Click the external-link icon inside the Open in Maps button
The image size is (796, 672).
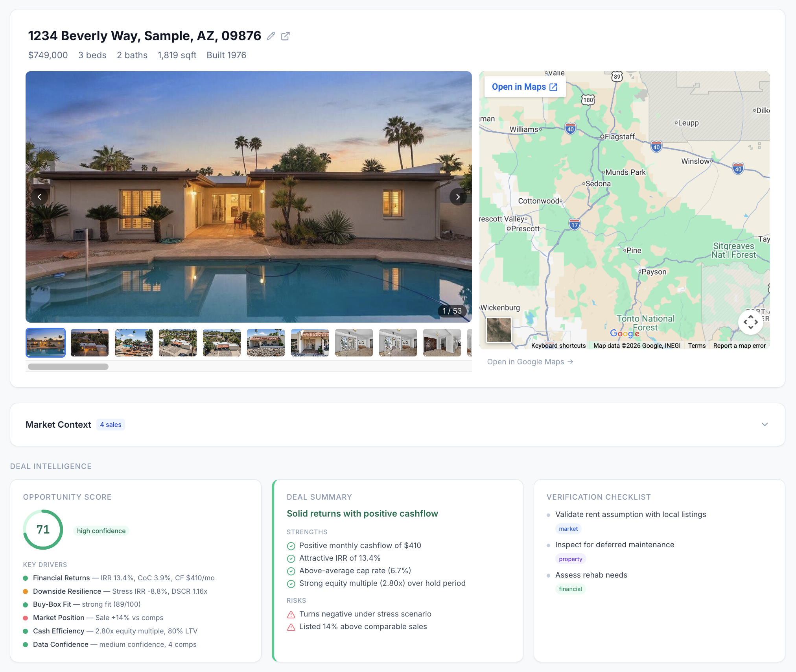point(554,87)
